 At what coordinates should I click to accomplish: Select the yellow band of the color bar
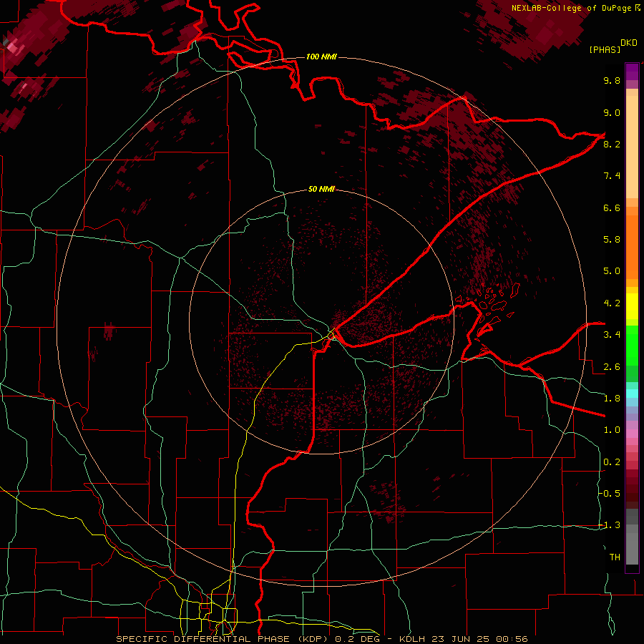coord(632,306)
